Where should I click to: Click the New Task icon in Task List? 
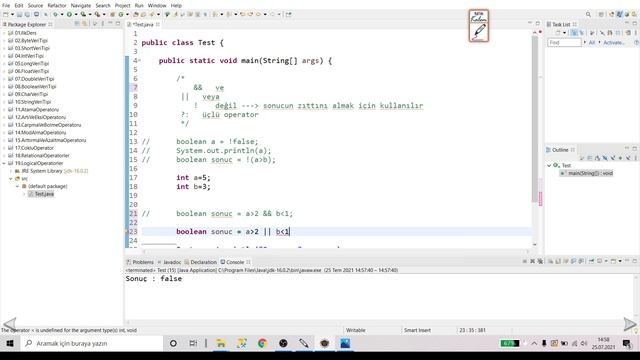(558, 33)
